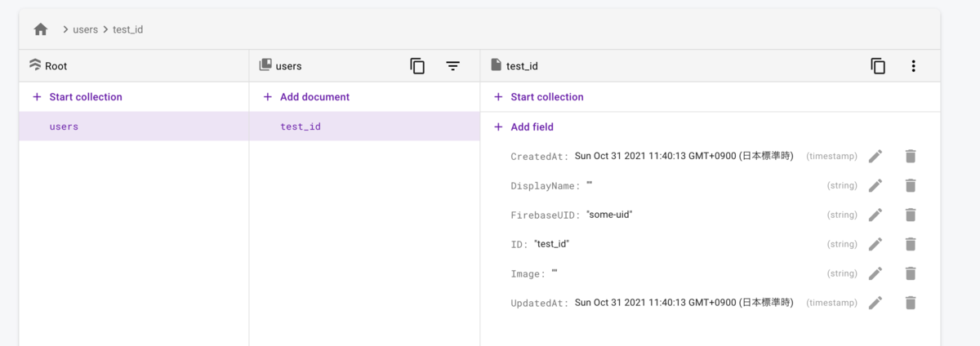
Task: Start a subcollection in test_id document
Action: coord(546,97)
